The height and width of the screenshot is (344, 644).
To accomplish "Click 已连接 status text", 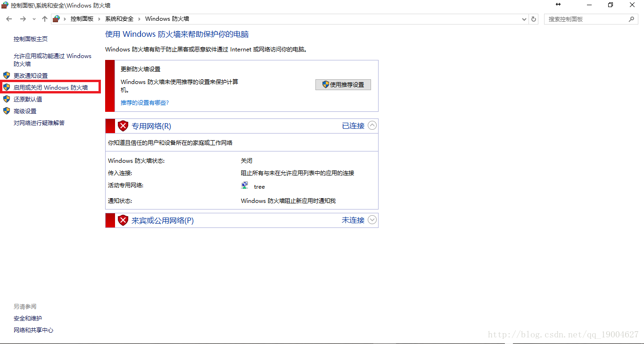I will [353, 126].
